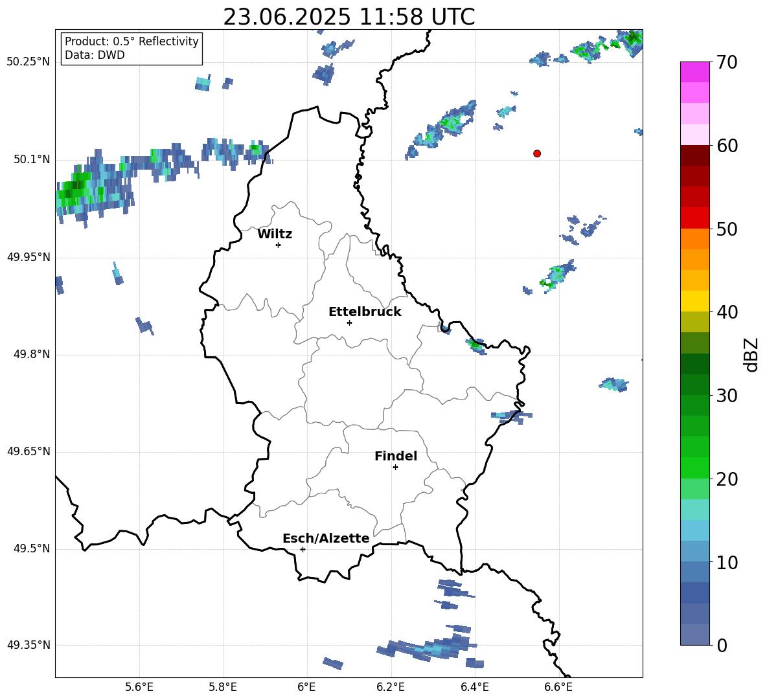The width and height of the screenshot is (767, 700).
Task: Click the 0 value on the colorbar
Action: pos(722,645)
